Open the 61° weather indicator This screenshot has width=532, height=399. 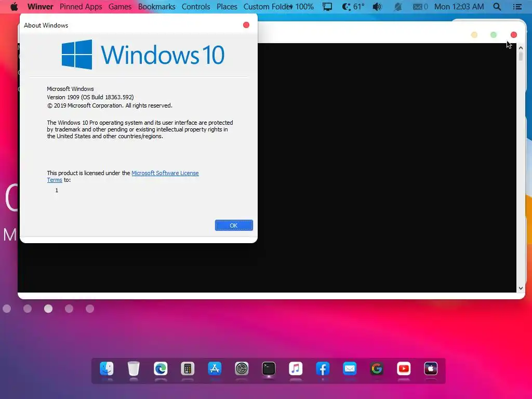pyautogui.click(x=353, y=6)
